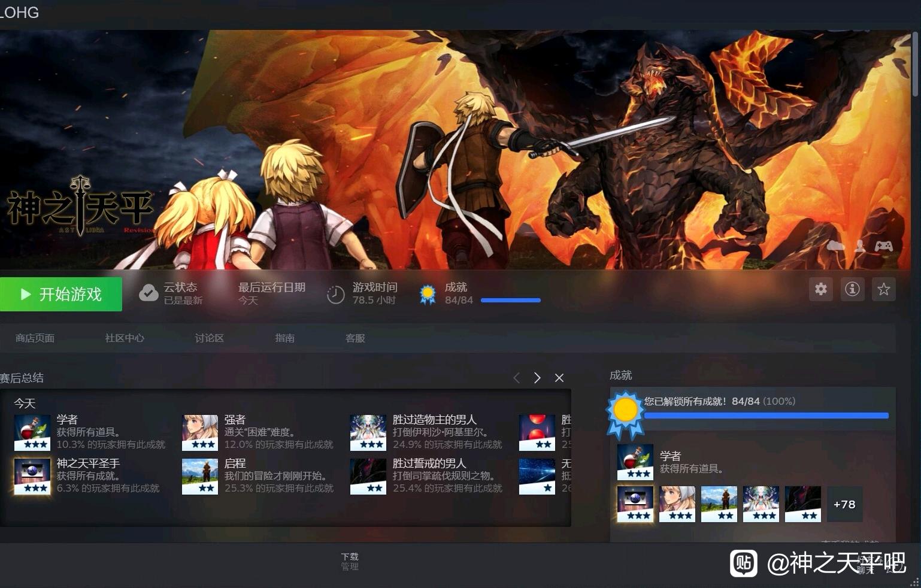The height and width of the screenshot is (588, 921).
Task: Click the 学者 icon in achievements panel
Action: 635,462
